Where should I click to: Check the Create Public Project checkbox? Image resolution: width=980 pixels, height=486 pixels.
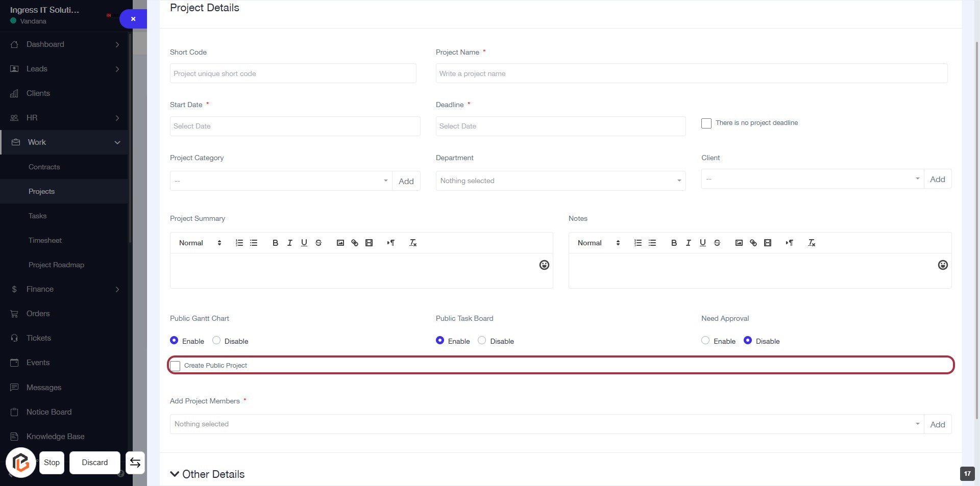(175, 366)
